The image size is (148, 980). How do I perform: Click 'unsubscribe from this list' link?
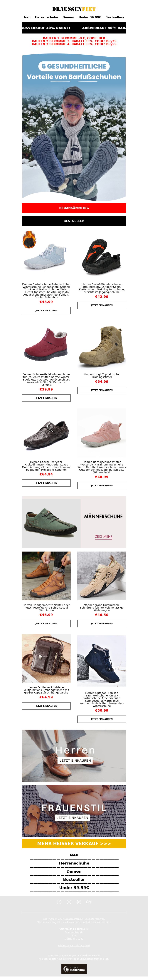tap(94, 959)
